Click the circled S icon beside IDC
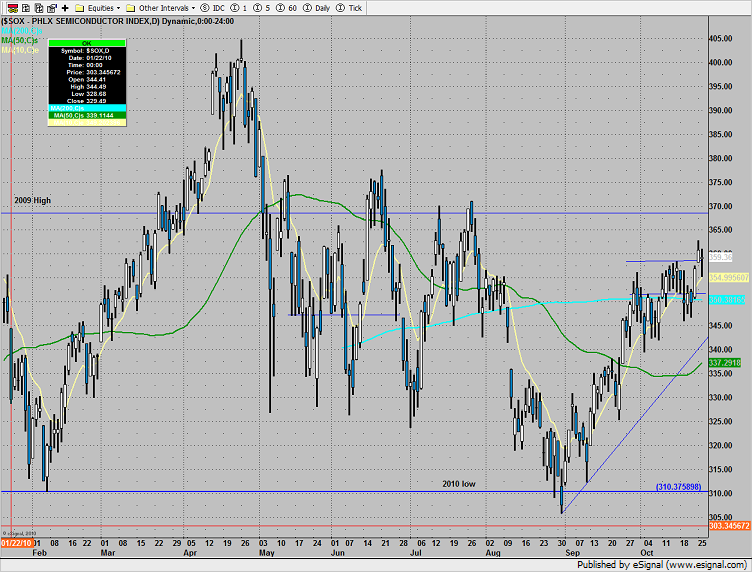Viewport: 752px width, 572px height. (x=205, y=8)
